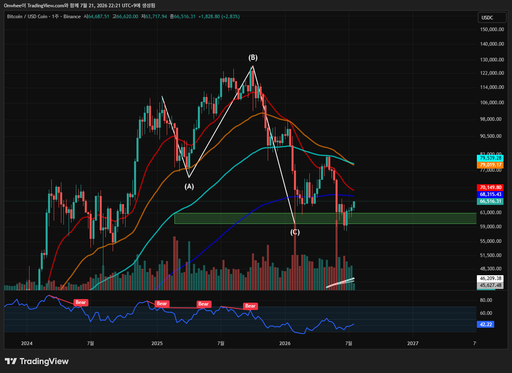Viewport: 512px width, 373px height.
Task: Click the 98,000.00 price axis label
Action: coord(491,119)
